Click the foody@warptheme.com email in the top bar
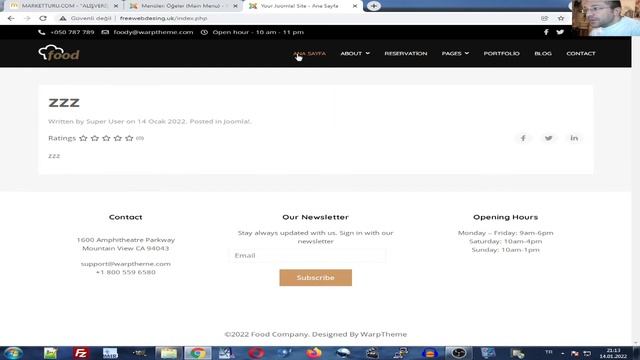The width and height of the screenshot is (640, 360). [x=153, y=32]
